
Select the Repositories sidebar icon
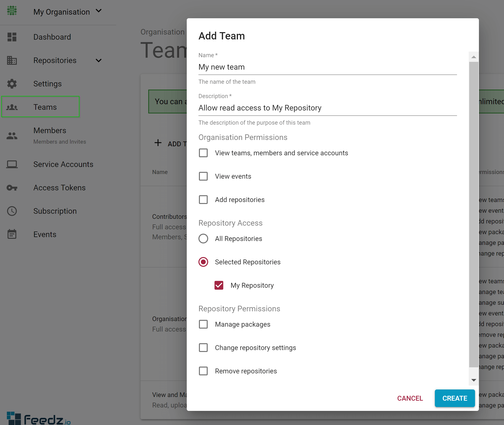coord(12,60)
